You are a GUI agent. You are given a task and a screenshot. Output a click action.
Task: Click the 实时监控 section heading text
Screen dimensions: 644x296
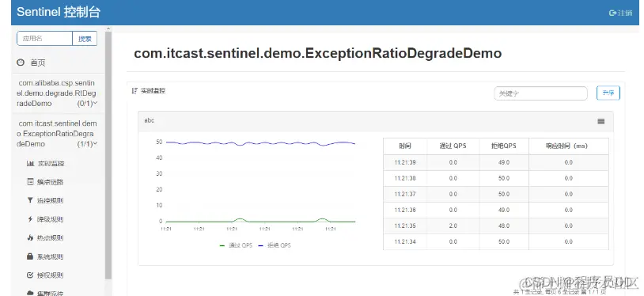tap(153, 91)
